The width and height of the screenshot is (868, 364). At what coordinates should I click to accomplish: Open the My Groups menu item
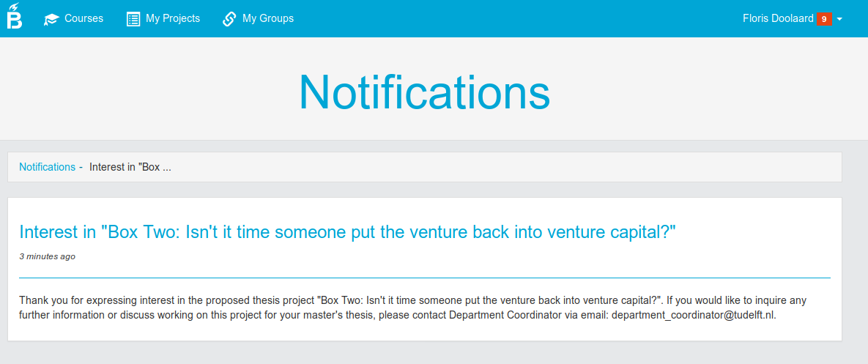click(x=268, y=18)
